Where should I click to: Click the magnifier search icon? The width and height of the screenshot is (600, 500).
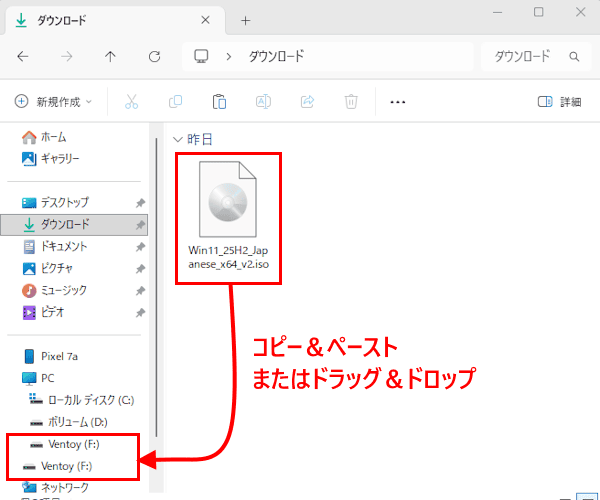pyautogui.click(x=574, y=57)
